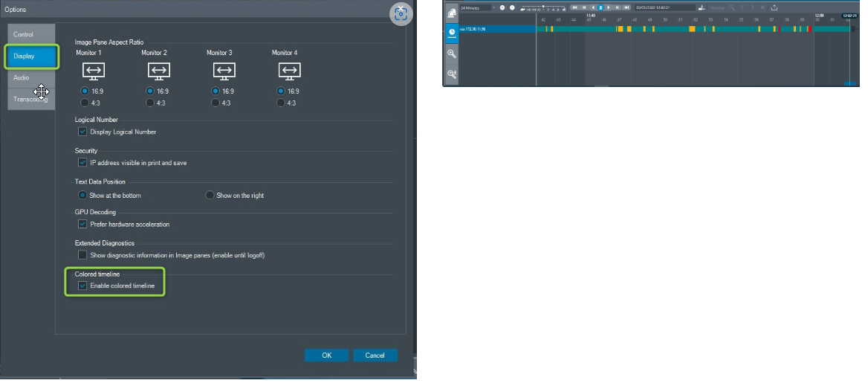Click the 12:02:21 hairline time label
The height and width of the screenshot is (386, 868).
coord(849,16)
